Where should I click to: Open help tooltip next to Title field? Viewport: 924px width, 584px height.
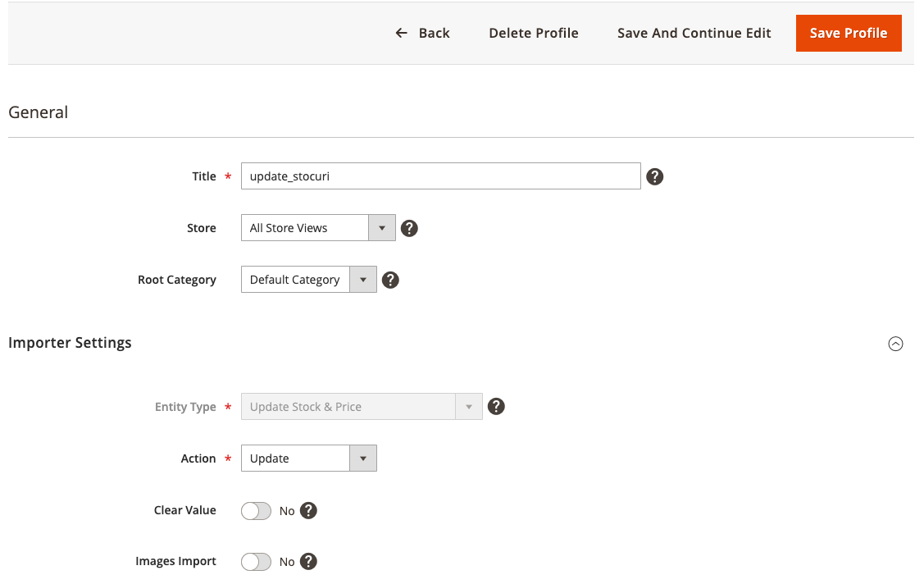point(655,176)
